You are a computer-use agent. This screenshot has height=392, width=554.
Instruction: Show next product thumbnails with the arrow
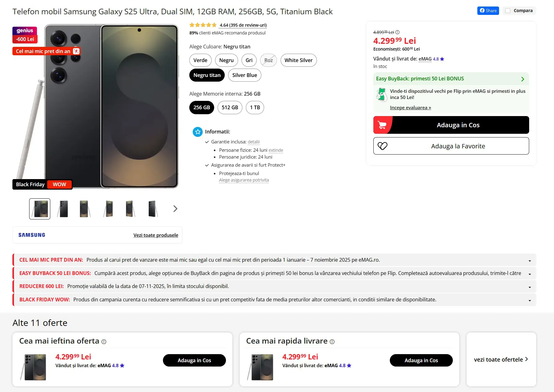point(175,209)
